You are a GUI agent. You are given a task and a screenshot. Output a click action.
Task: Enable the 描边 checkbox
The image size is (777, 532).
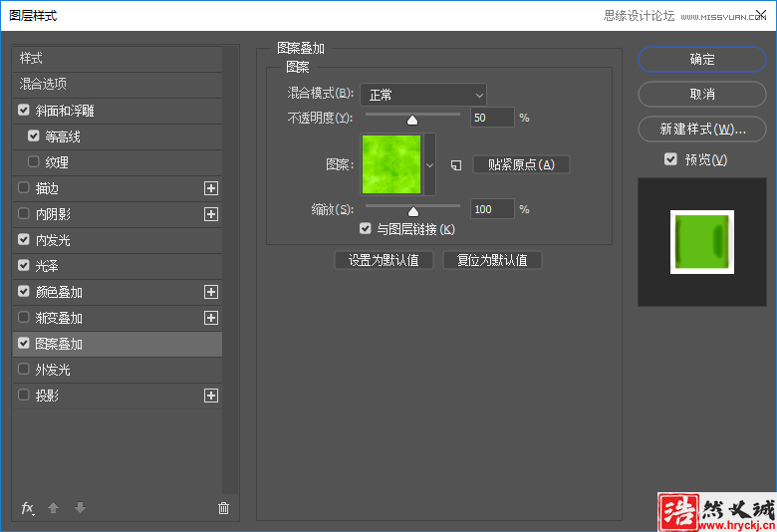(24, 188)
